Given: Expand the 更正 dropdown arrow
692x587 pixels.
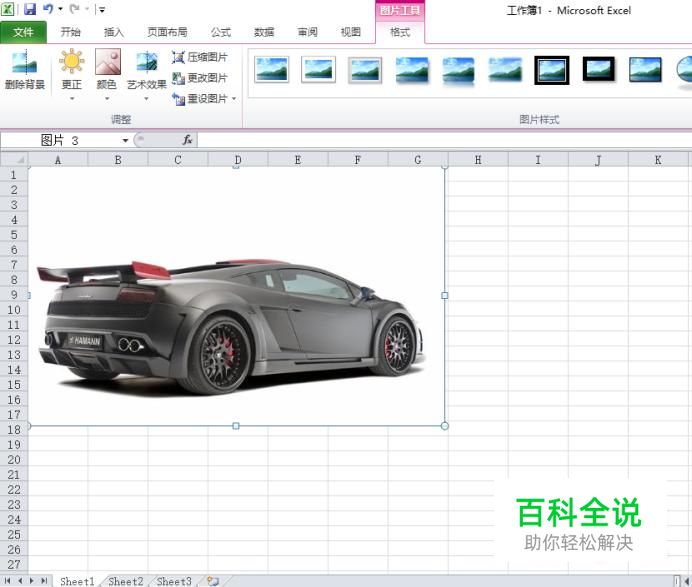Looking at the screenshot, I should (71, 98).
